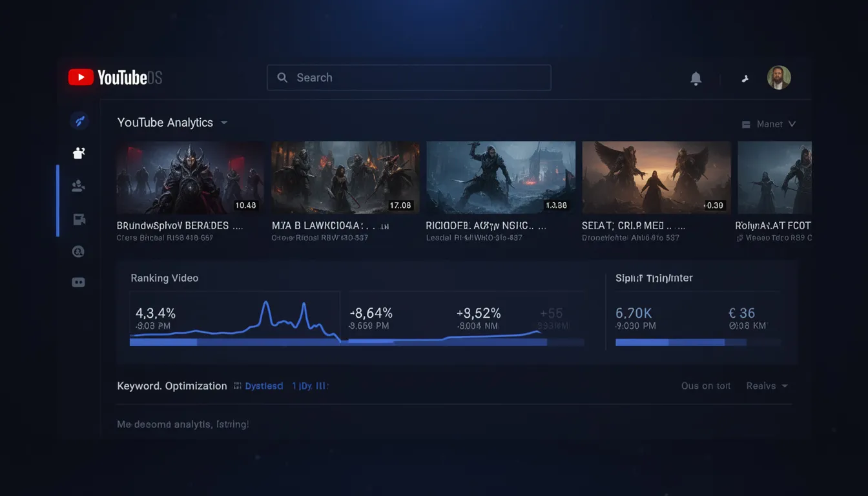
Task: Select the white presenter icon in the sidebar
Action: click(79, 153)
